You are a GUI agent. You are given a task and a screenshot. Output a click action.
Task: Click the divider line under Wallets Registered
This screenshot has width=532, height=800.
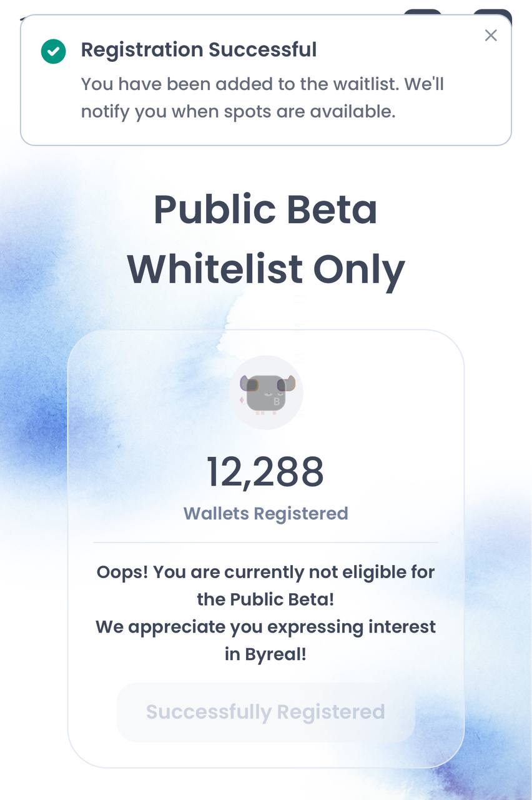click(266, 542)
